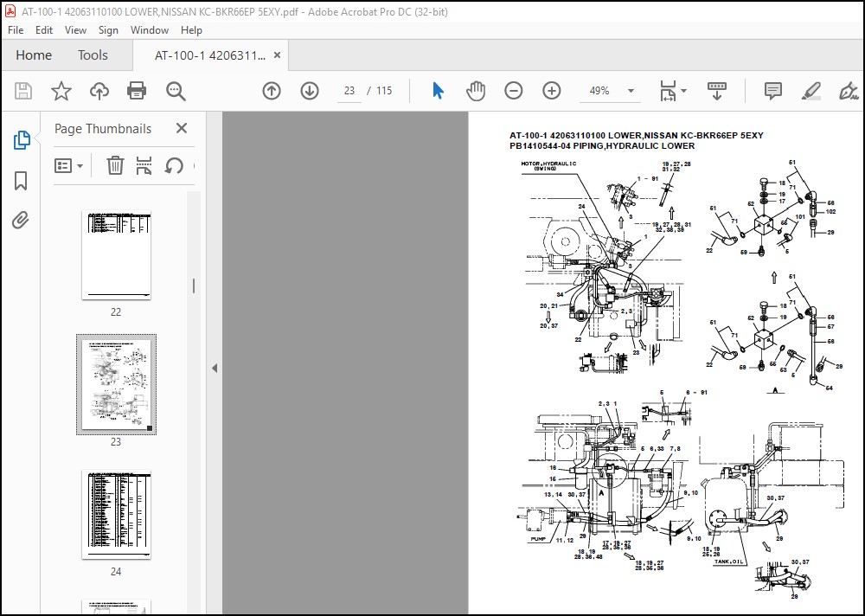Click the thumbnails panel scrollbar
Screen dimensions: 865x616
[x=194, y=286]
